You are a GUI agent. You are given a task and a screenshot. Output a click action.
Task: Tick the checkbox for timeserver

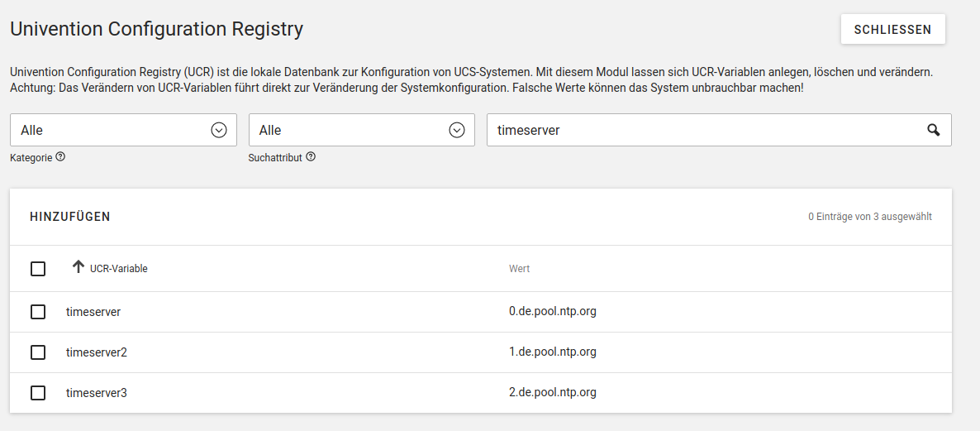pos(38,312)
